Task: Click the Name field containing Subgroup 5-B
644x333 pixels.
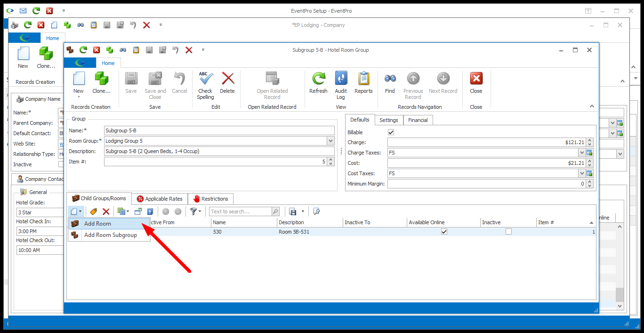Action: click(219, 130)
